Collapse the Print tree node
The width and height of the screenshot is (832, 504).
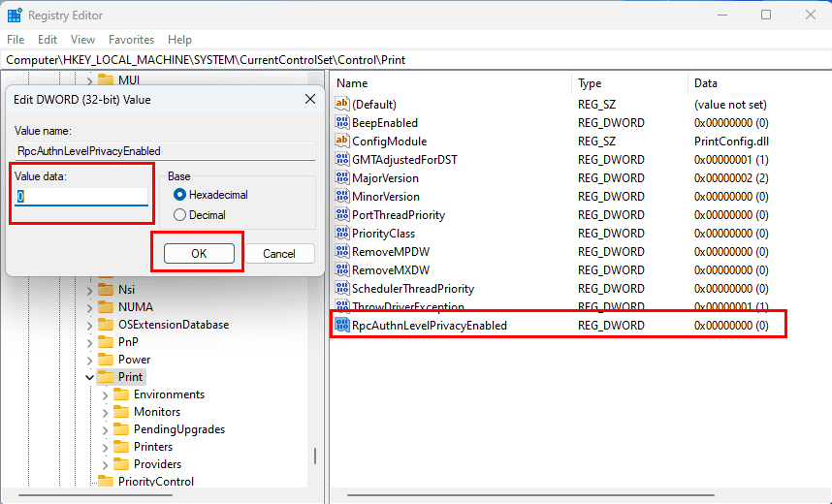[x=89, y=378]
